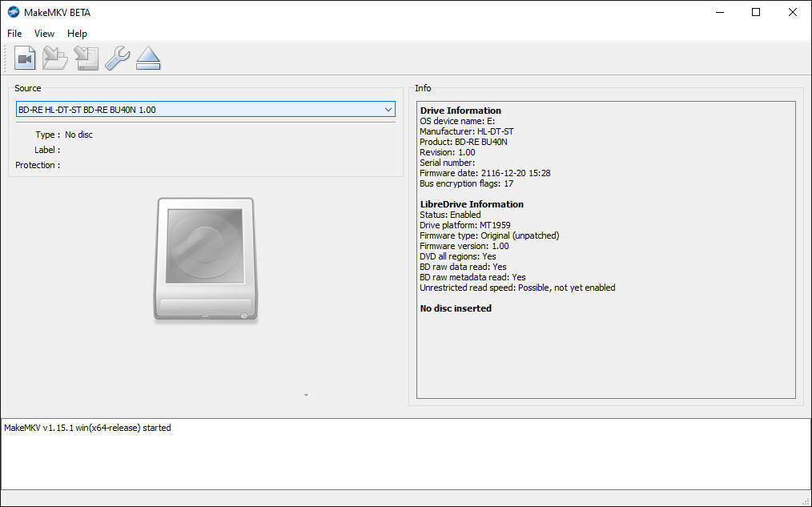Close the MakeMKV BETA window
812x507 pixels.
tap(792, 12)
